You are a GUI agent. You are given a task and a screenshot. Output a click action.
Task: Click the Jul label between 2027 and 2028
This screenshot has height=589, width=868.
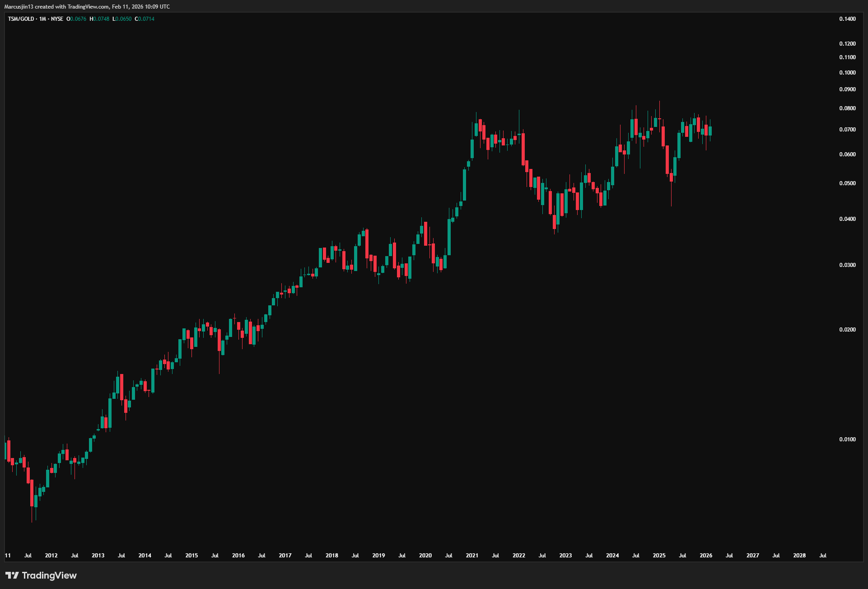776,556
